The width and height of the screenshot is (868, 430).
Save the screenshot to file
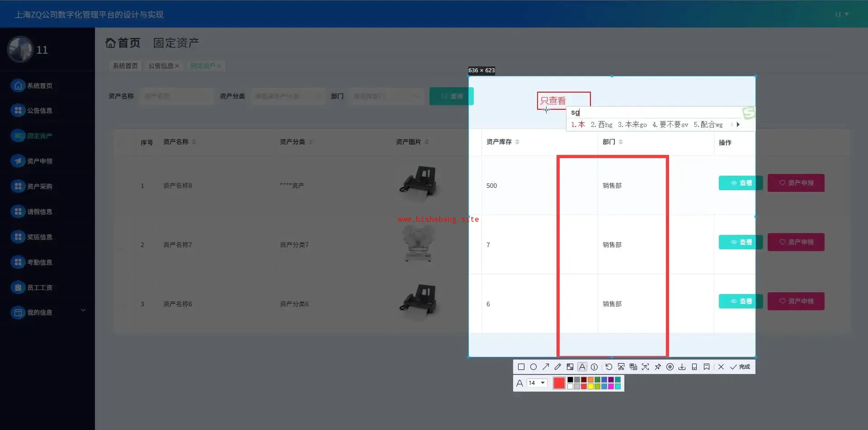point(682,367)
